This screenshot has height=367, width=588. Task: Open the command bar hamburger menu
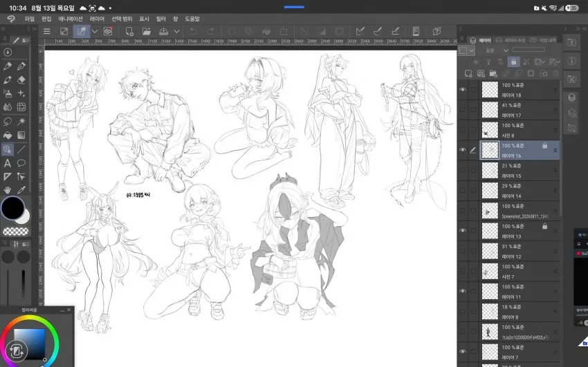[46, 32]
